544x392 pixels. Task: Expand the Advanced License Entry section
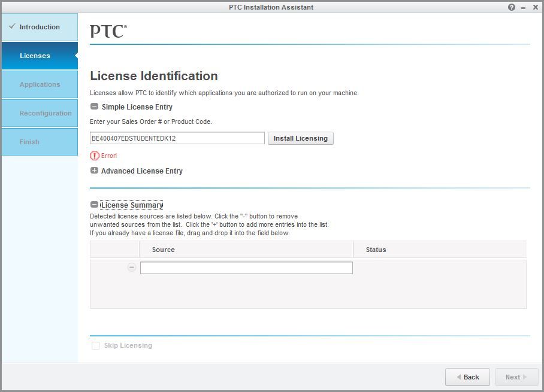point(94,171)
